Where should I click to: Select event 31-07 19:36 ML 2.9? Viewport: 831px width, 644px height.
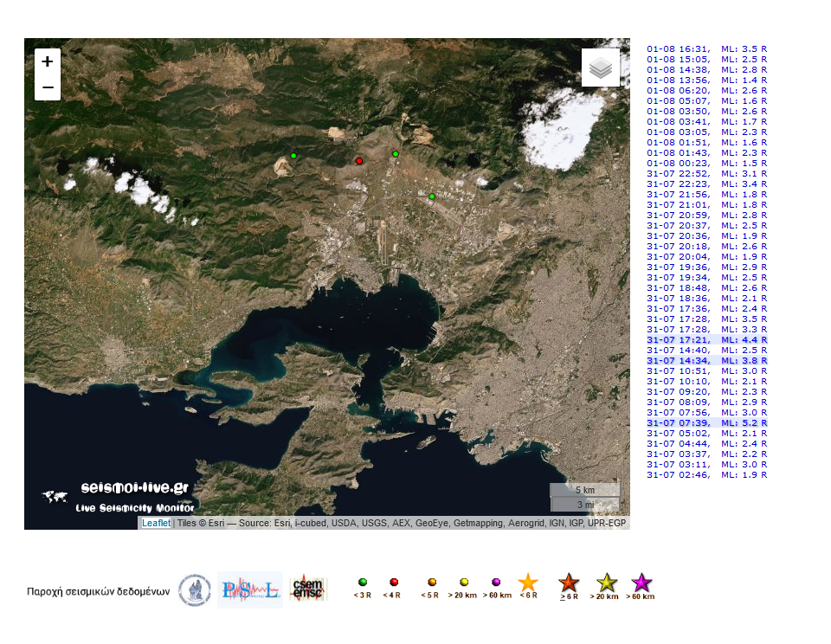pos(707,267)
